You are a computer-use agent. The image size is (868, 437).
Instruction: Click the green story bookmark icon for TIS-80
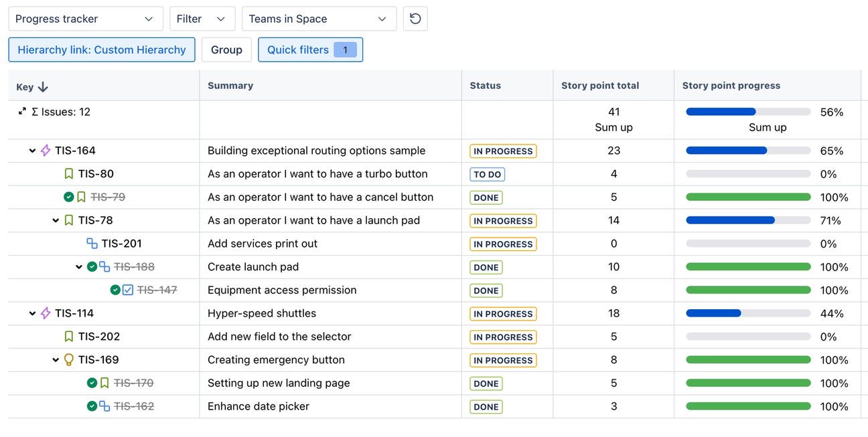point(68,174)
